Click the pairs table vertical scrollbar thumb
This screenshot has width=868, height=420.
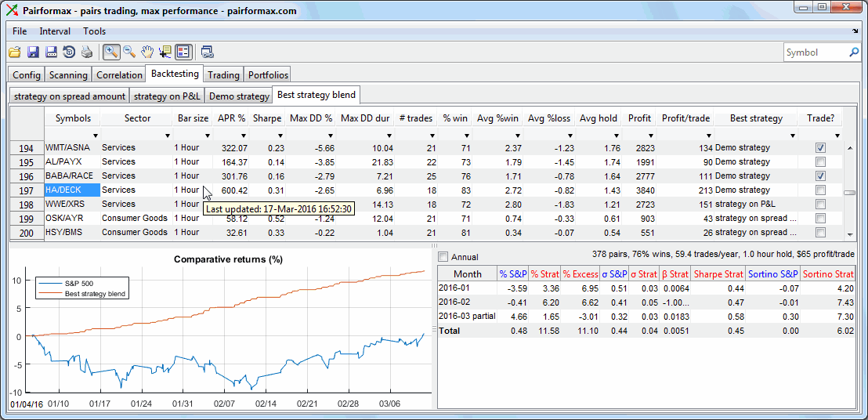tap(850, 193)
